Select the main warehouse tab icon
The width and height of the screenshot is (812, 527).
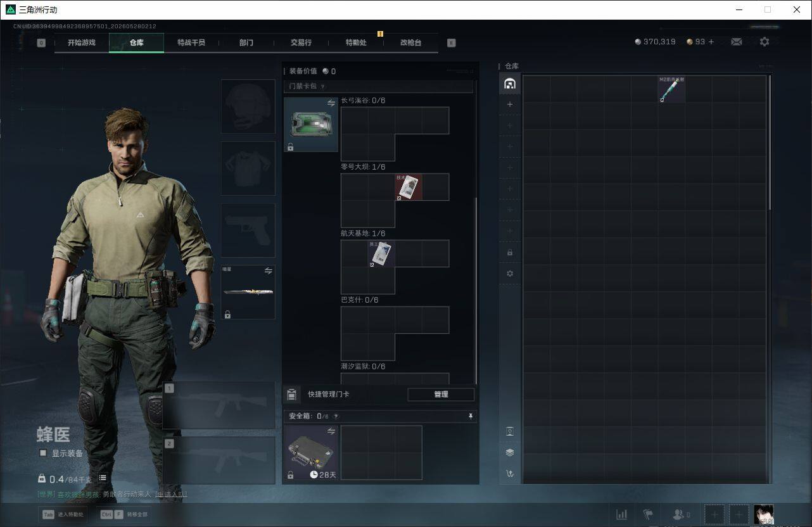click(510, 84)
